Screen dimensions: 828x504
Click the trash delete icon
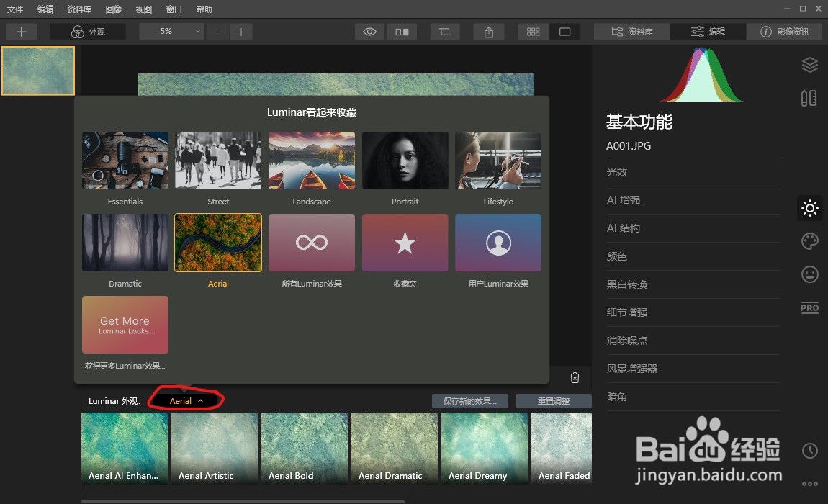(x=575, y=378)
